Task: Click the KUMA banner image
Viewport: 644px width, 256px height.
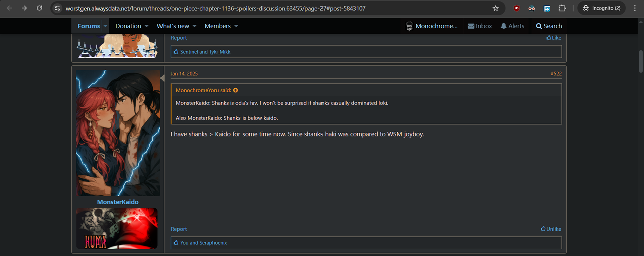Action: pos(117,229)
